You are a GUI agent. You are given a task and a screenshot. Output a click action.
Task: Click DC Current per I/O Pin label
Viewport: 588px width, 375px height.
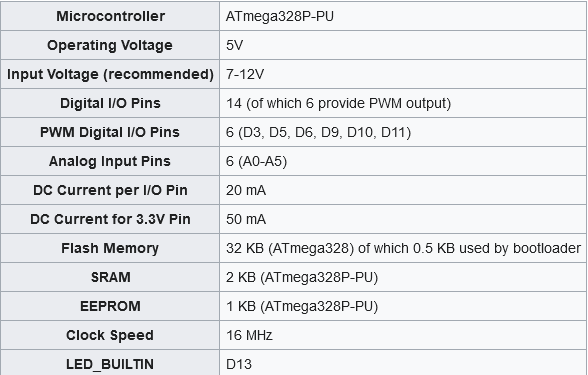pyautogui.click(x=110, y=190)
